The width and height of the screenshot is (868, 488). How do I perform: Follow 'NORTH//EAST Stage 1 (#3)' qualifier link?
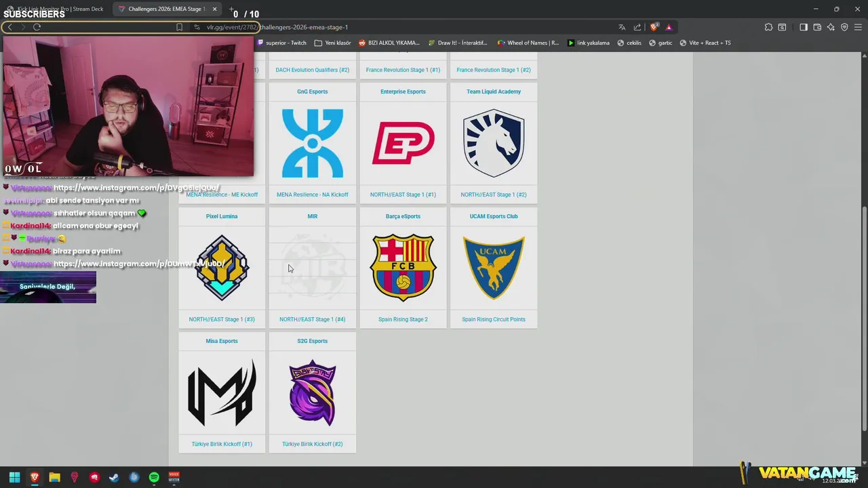(222, 319)
